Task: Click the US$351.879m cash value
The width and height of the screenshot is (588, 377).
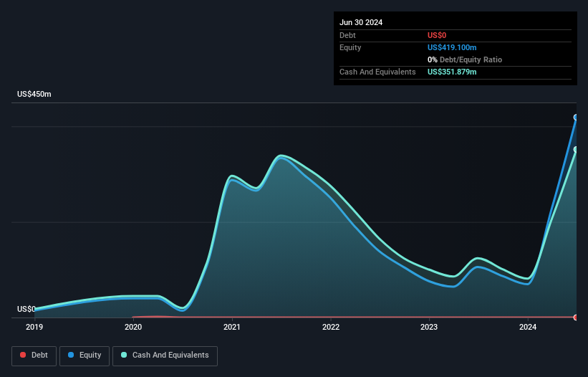Action: coord(452,72)
